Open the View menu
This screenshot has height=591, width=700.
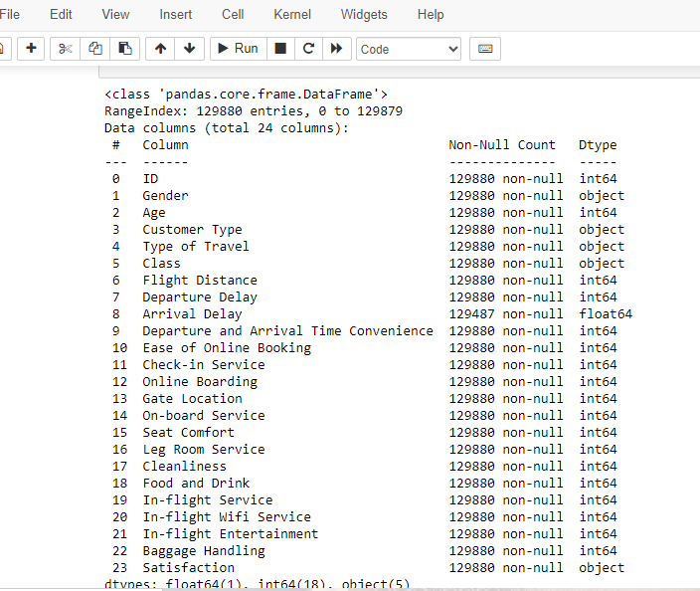(x=115, y=14)
